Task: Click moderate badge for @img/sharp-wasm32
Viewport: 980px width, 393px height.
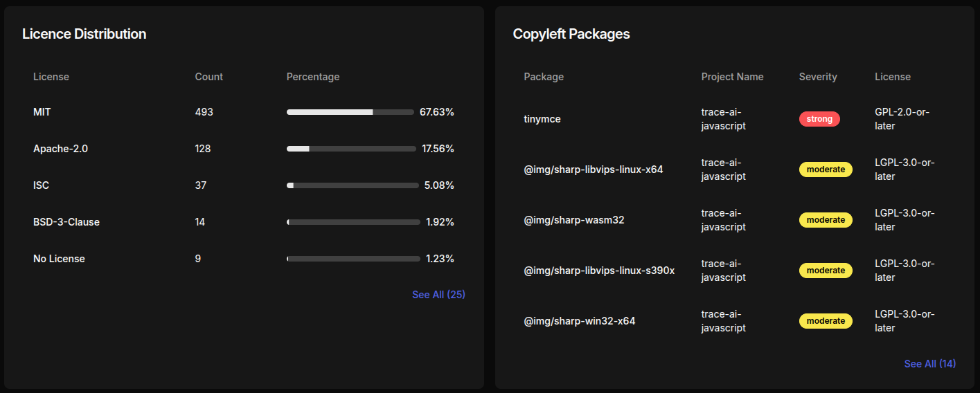Action: coord(826,220)
